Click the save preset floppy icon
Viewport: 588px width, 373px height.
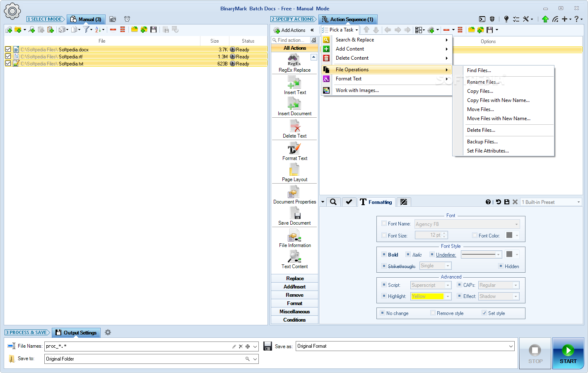(506, 202)
